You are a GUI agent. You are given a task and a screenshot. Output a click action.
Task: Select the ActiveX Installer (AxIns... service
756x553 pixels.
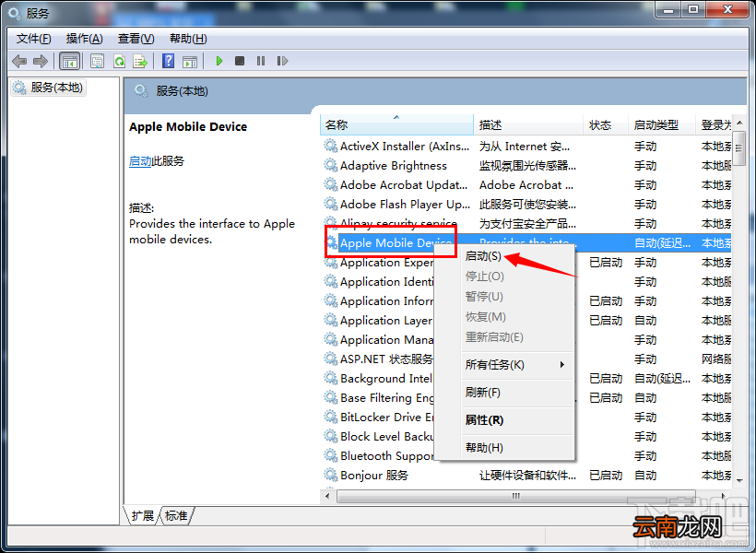point(527,147)
